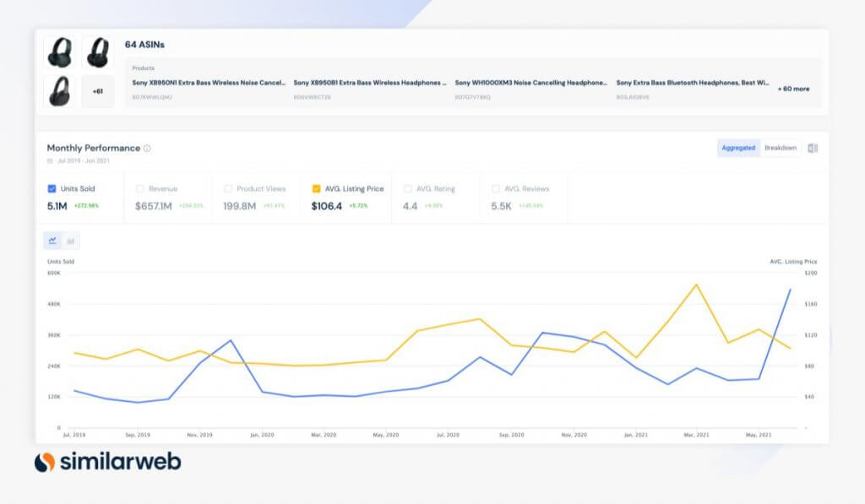
Task: Open the first headphone product thumbnail
Action: 60,52
